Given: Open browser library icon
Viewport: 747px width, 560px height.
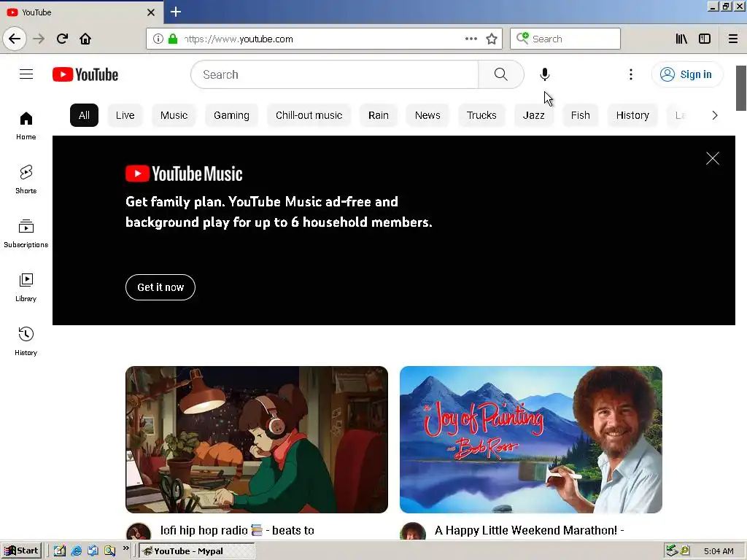Looking at the screenshot, I should point(681,39).
